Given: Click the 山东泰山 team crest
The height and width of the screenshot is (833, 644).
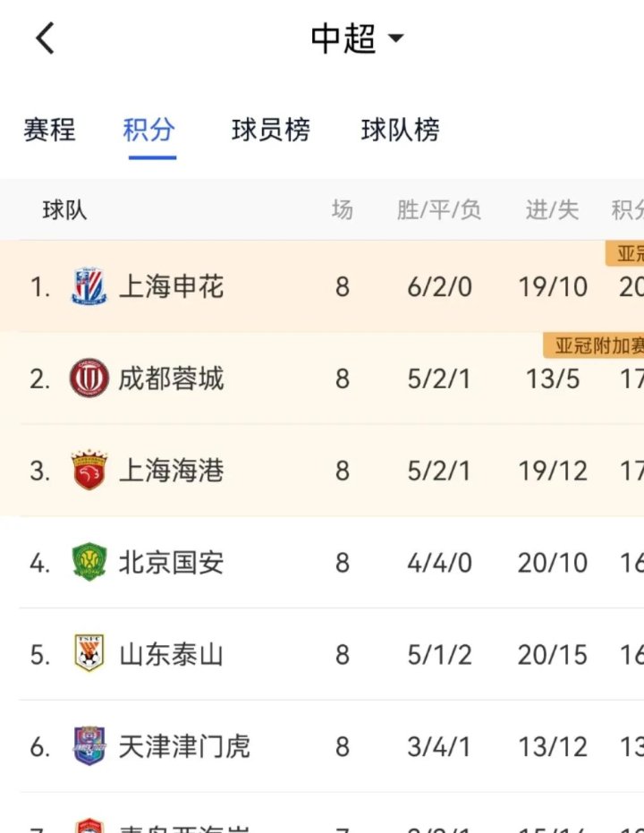Looking at the screenshot, I should click(x=89, y=653).
